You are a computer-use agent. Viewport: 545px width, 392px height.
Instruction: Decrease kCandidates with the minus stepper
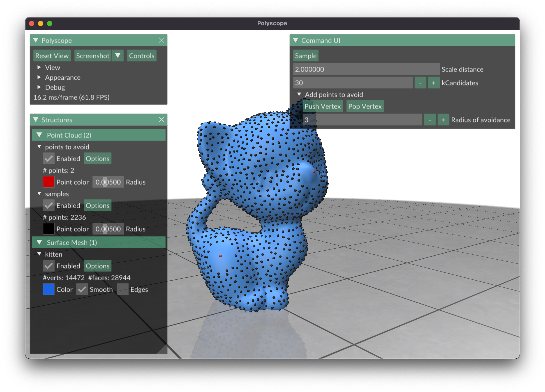(420, 83)
